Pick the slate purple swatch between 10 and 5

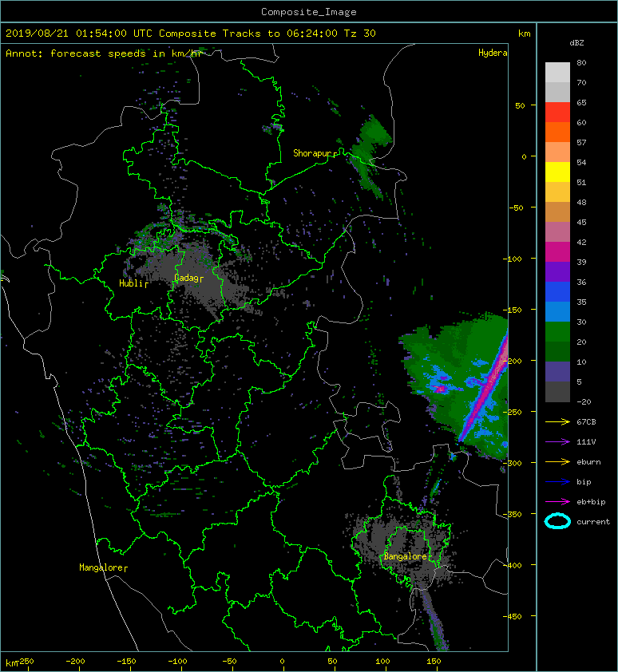557,371
